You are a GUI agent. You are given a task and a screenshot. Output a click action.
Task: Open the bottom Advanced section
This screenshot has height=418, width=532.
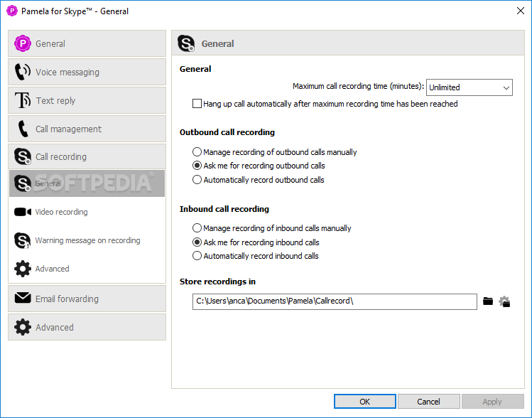pyautogui.click(x=87, y=327)
